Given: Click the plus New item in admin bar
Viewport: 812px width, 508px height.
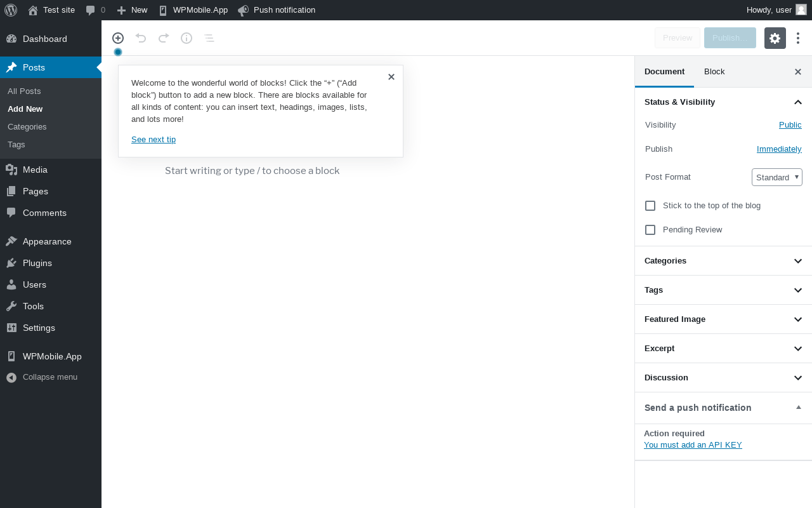Looking at the screenshot, I should point(132,10).
